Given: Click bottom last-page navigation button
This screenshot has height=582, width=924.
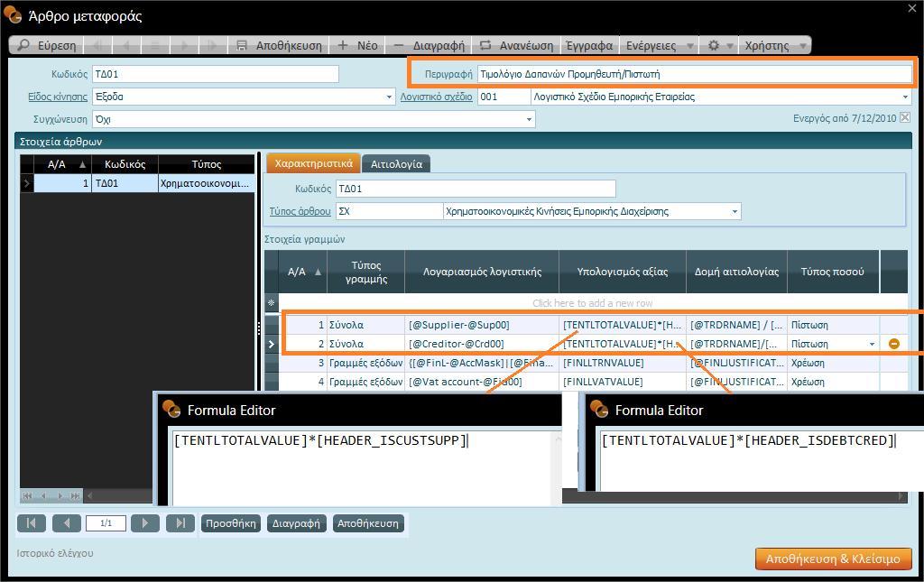Looking at the screenshot, I should 180,523.
